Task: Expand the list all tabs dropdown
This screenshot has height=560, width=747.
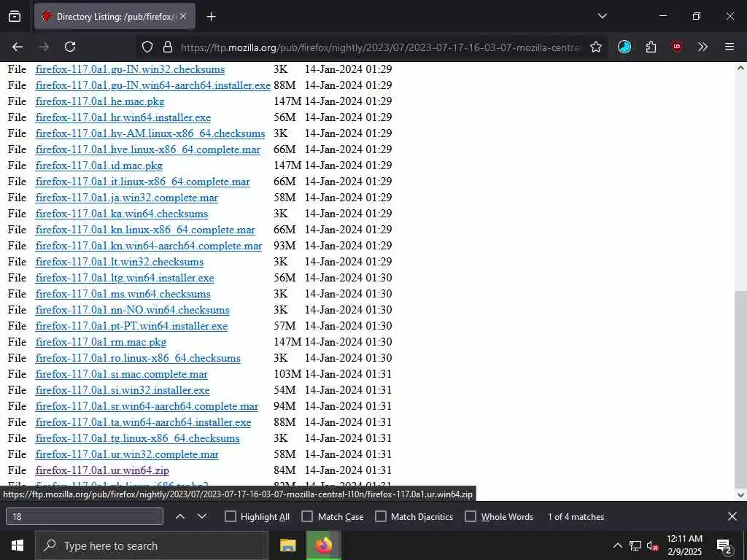Action: [x=602, y=16]
